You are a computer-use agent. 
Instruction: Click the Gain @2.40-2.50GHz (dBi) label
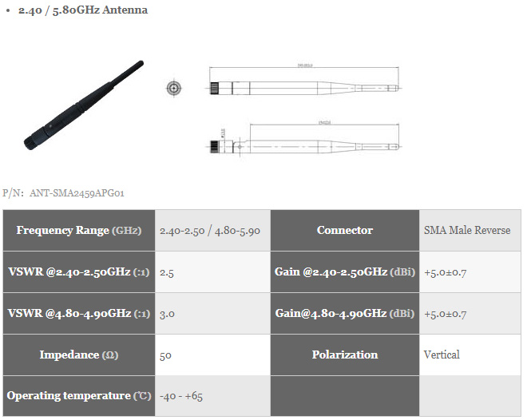click(345, 271)
